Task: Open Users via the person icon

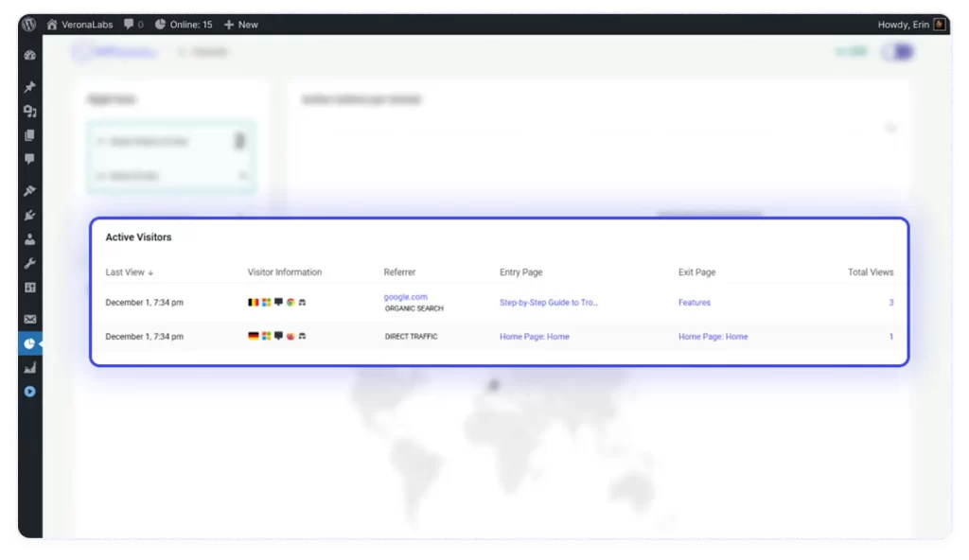Action: click(x=29, y=239)
